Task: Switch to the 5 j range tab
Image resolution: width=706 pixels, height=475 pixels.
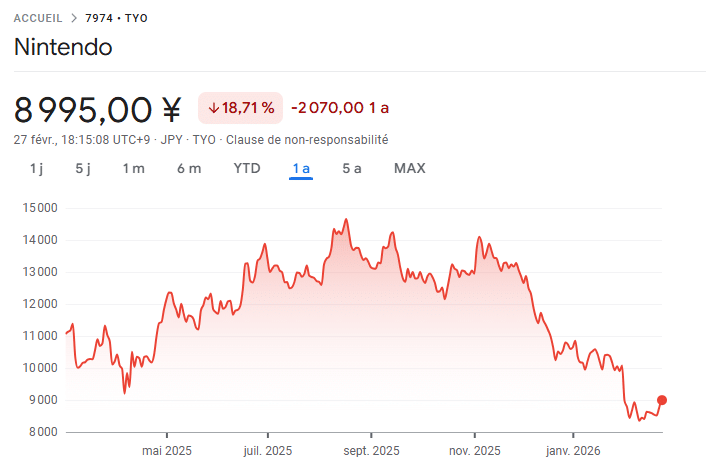Action: [x=83, y=168]
